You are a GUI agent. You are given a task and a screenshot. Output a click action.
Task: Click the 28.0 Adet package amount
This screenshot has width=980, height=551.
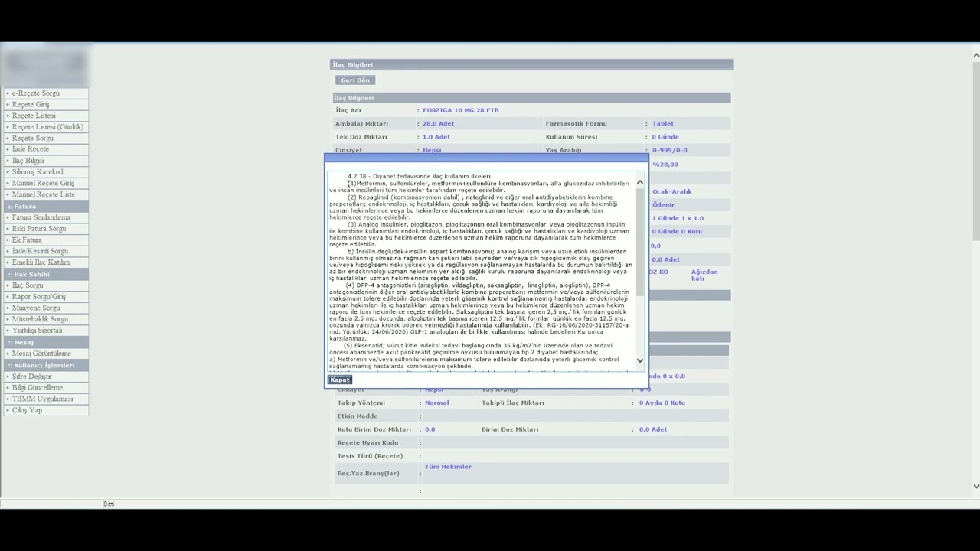click(x=439, y=124)
